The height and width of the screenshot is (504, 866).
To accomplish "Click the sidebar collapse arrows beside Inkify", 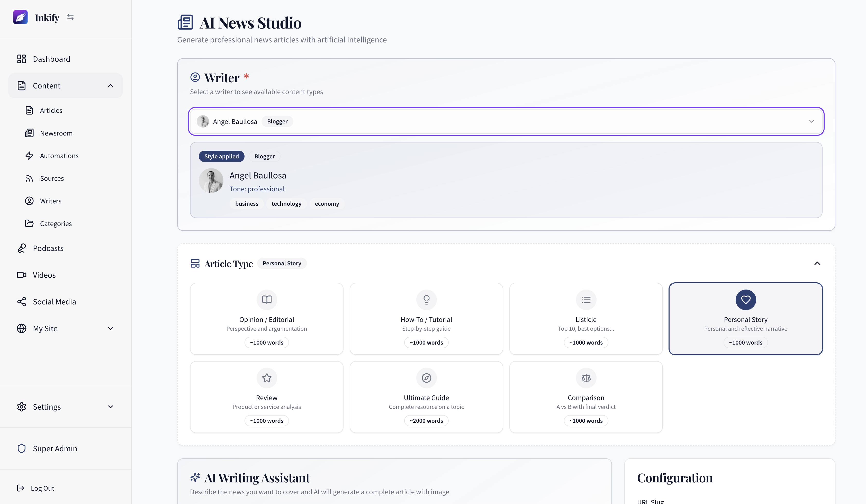I will point(71,17).
